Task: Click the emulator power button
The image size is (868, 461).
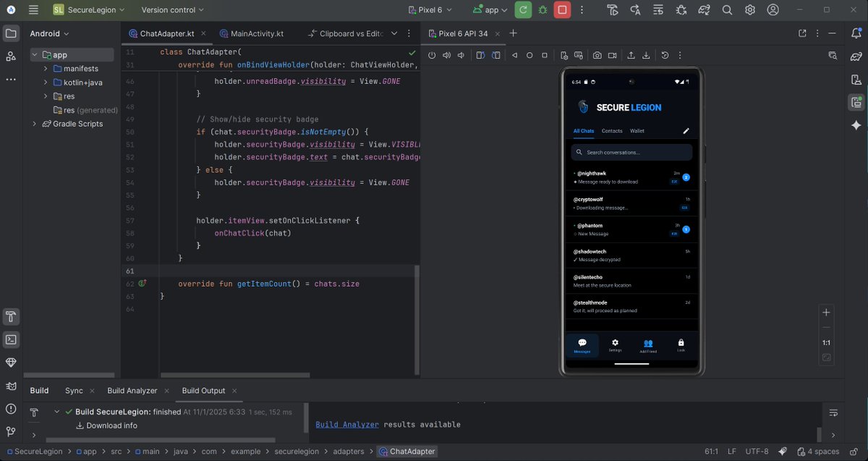Action: point(432,55)
